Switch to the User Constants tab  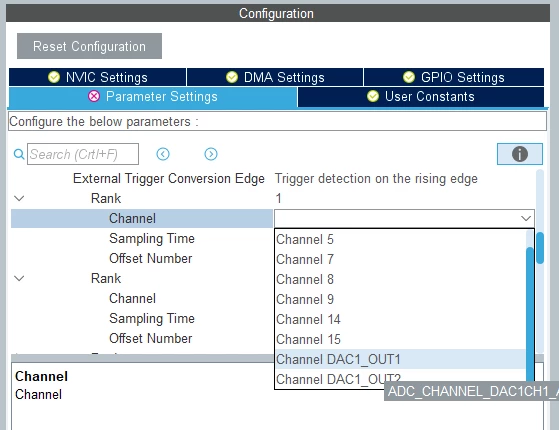pyautogui.click(x=421, y=97)
